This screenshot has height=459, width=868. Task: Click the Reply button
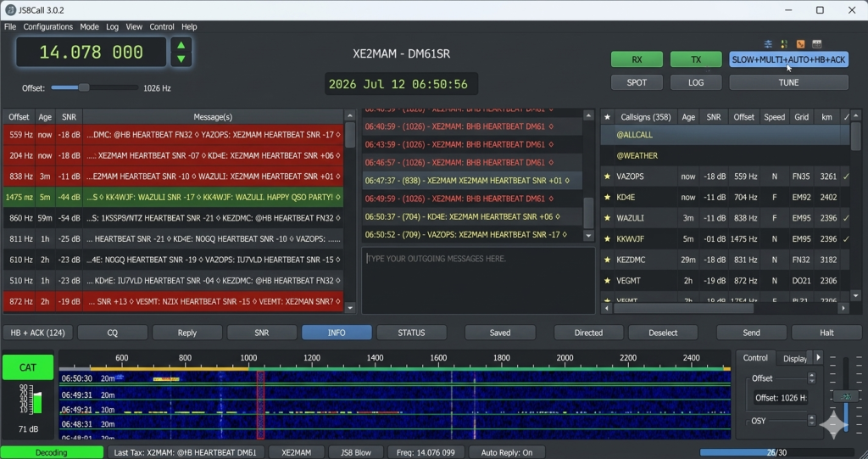pos(187,333)
